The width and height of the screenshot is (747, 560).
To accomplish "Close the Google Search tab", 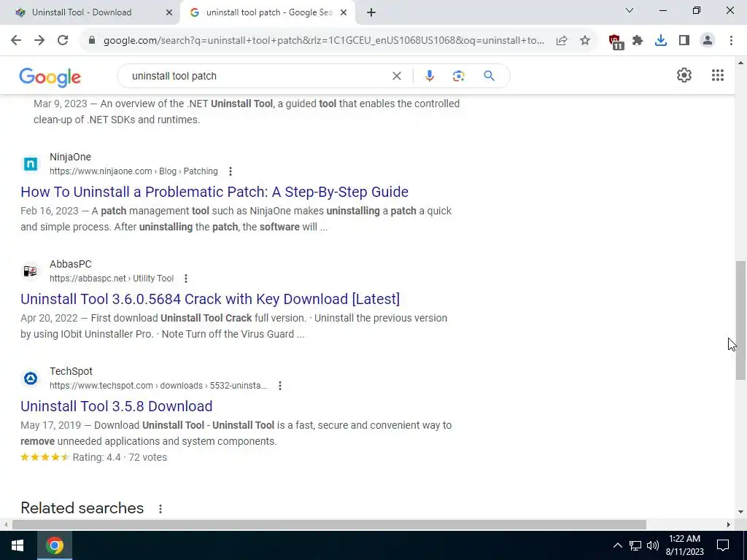I will (x=344, y=13).
